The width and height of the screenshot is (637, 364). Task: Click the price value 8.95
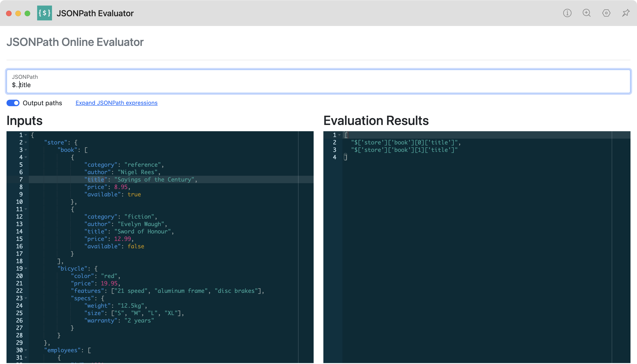coord(121,187)
